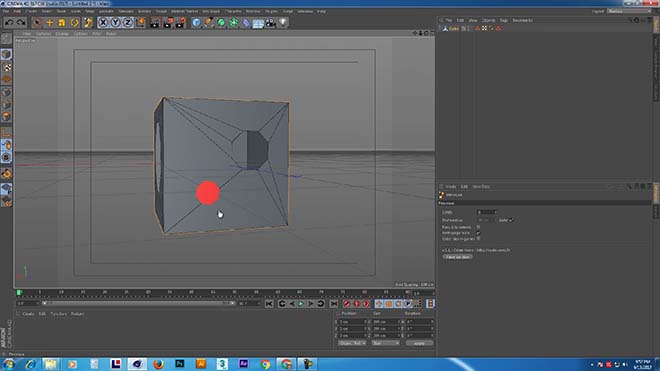Click the coordinate system icon
Viewport: 660px width, 371px height.
140,22
